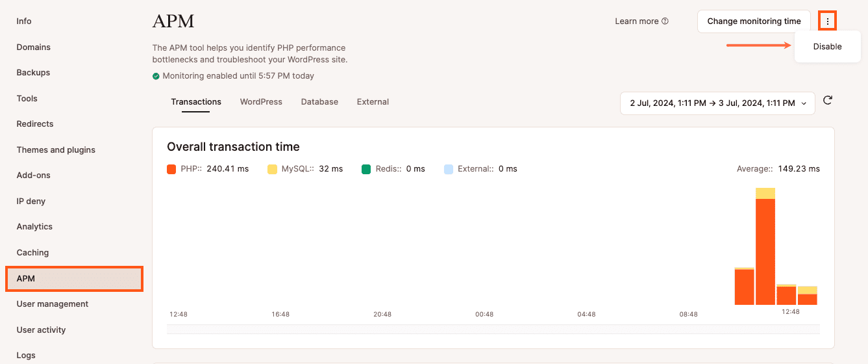Open Caching in the sidebar
Viewport: 868px width, 364px height.
pyautogui.click(x=32, y=253)
